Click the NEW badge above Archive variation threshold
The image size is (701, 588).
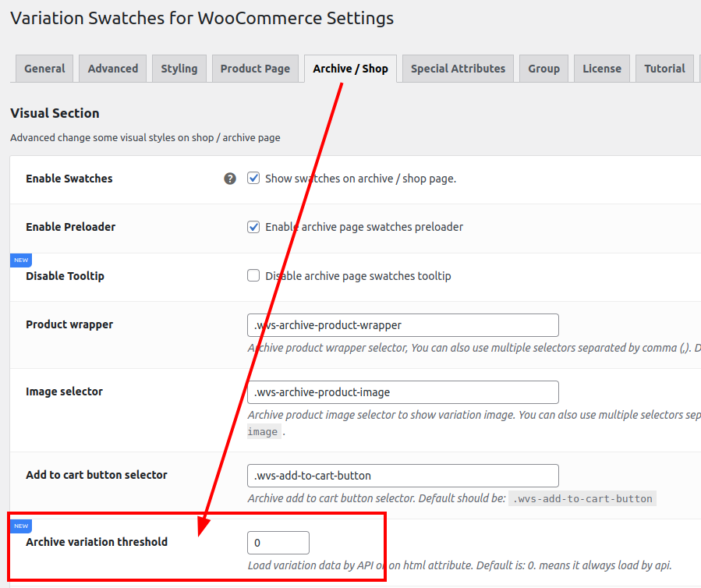pyautogui.click(x=21, y=526)
